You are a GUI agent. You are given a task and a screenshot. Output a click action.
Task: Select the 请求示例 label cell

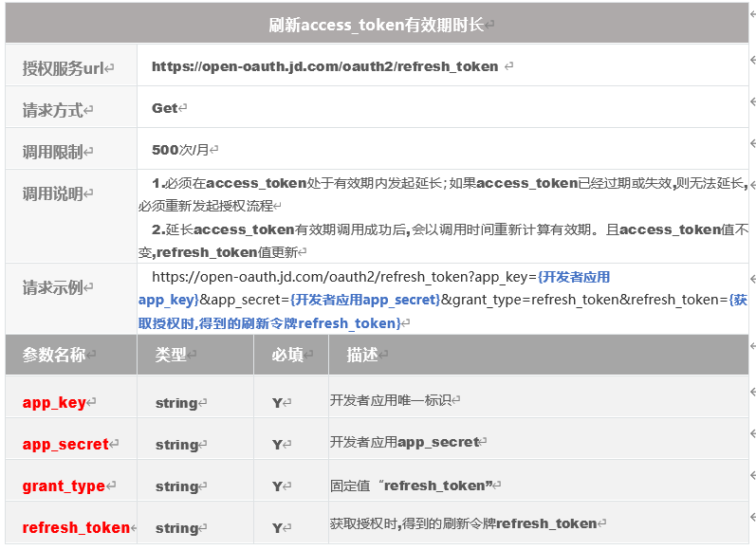(x=71, y=299)
